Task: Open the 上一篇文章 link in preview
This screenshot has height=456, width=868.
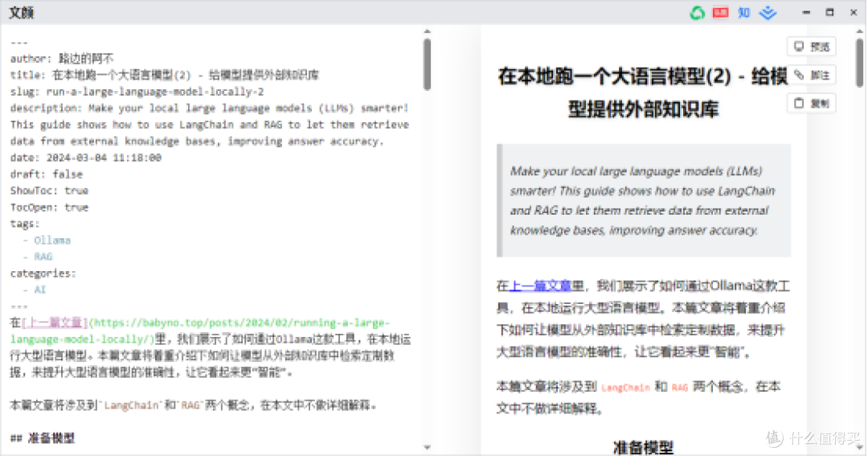Action: tap(540, 286)
